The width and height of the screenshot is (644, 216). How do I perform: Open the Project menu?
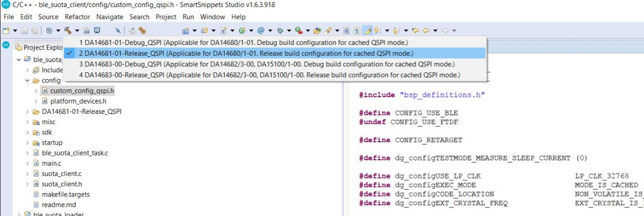tap(166, 17)
